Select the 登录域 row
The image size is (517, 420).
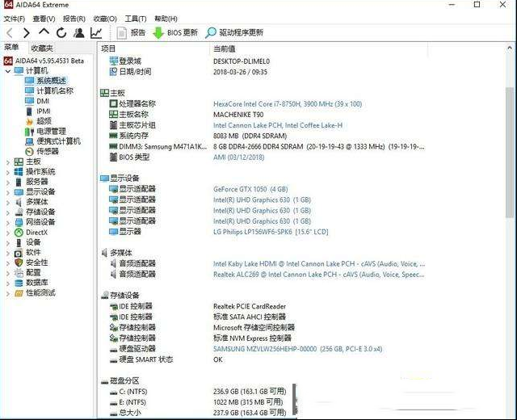263,61
